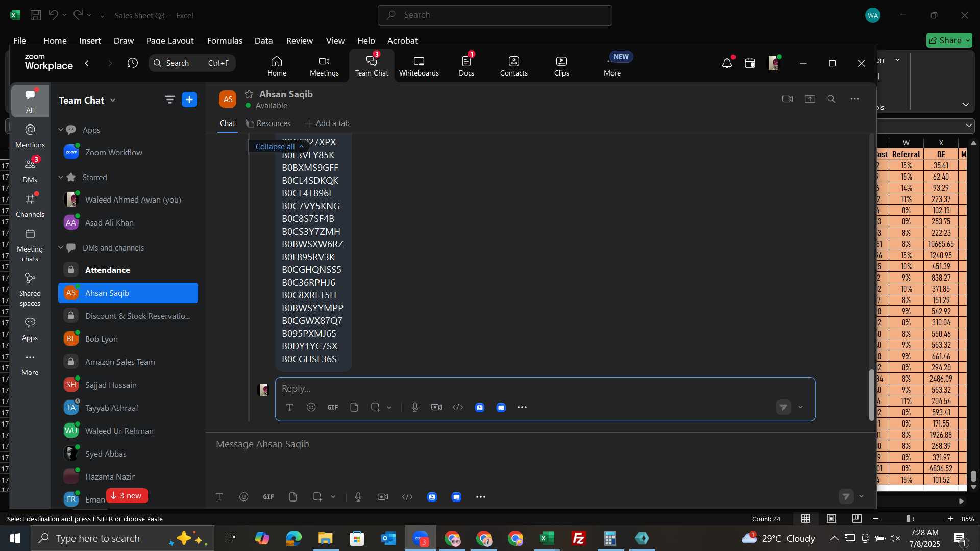Open the Zoom profile avatar menu

pos(774,63)
